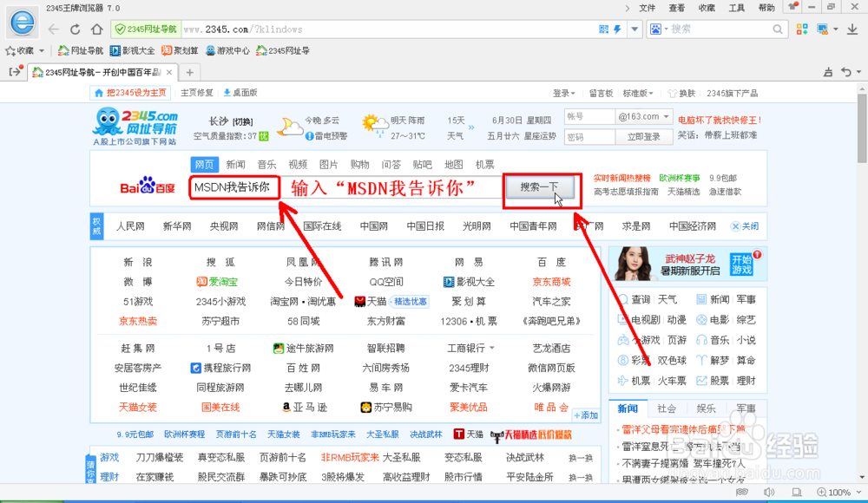The image size is (868, 503).
Task: Click the back navigation arrow icon
Action: pyautogui.click(x=52, y=29)
